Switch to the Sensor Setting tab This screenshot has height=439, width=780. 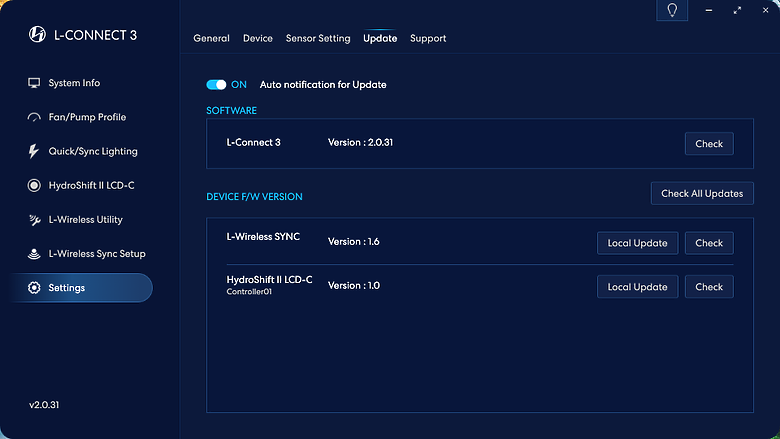tap(318, 38)
